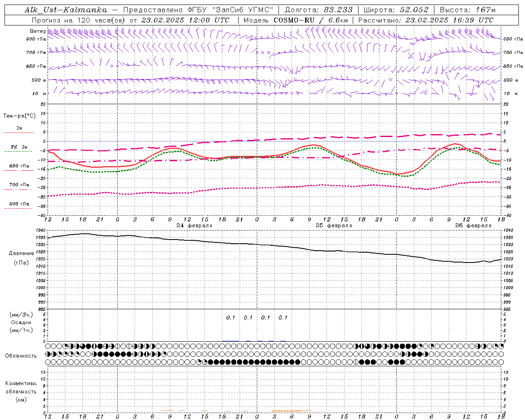Click the dotted magenta 500 гПа legend line
Screen dimensions: 525x420
tap(18, 208)
